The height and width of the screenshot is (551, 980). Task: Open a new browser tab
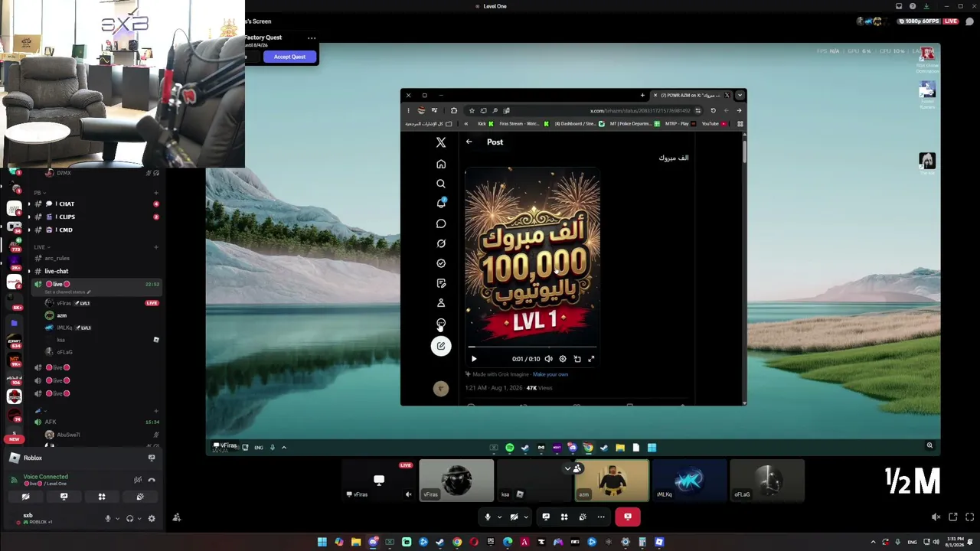[x=642, y=96]
